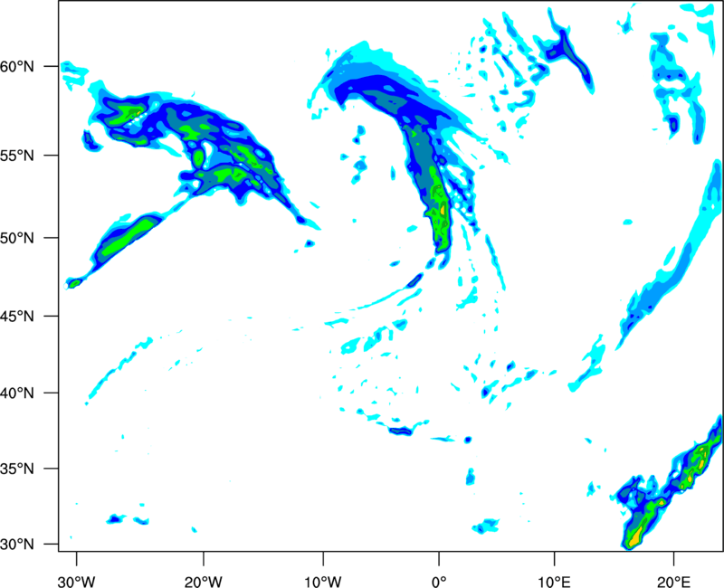Click the 35°N latitude label
This screenshot has height=588, width=724.
(17, 469)
